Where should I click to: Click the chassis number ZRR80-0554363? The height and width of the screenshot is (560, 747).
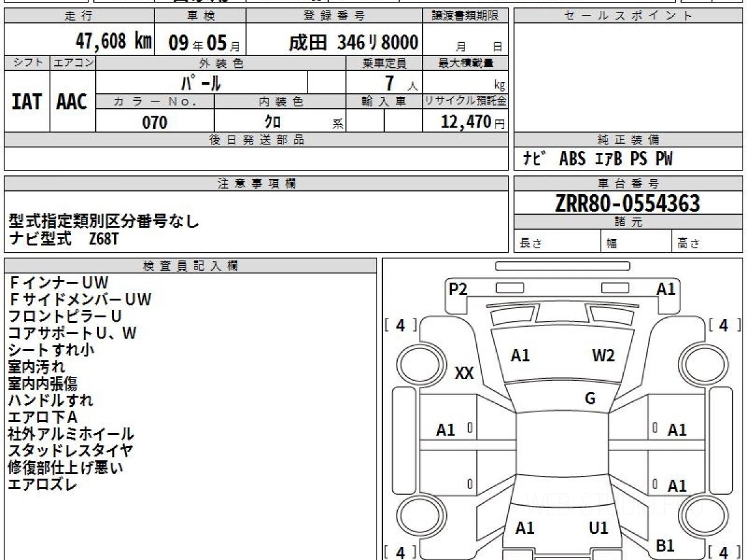coord(627,203)
